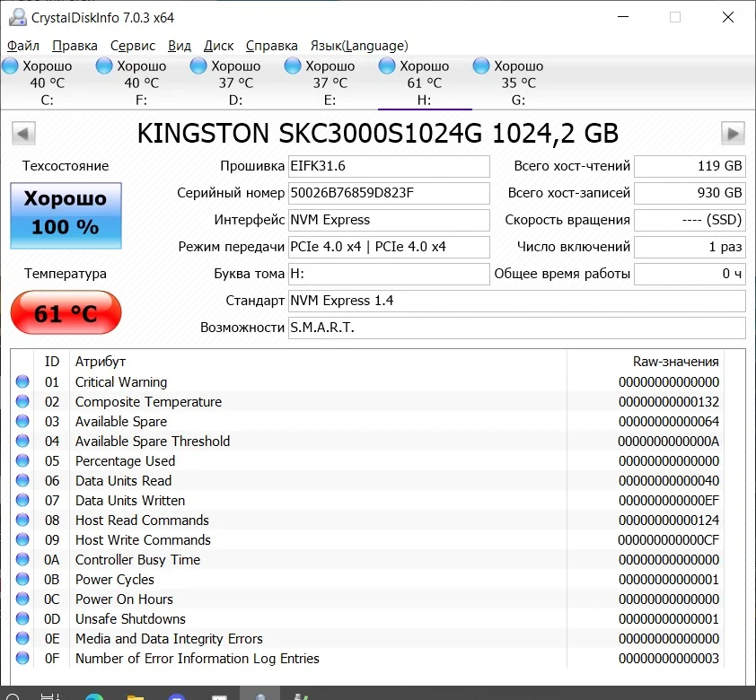Click the Возможности field S.M.A.R.T.
Viewport: 756px width, 700px height.
click(x=517, y=328)
